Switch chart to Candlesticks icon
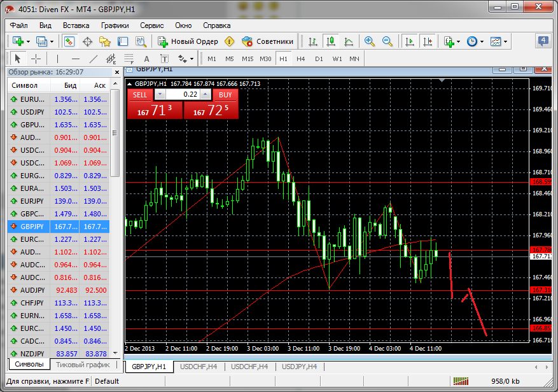The image size is (558, 392). [x=331, y=41]
